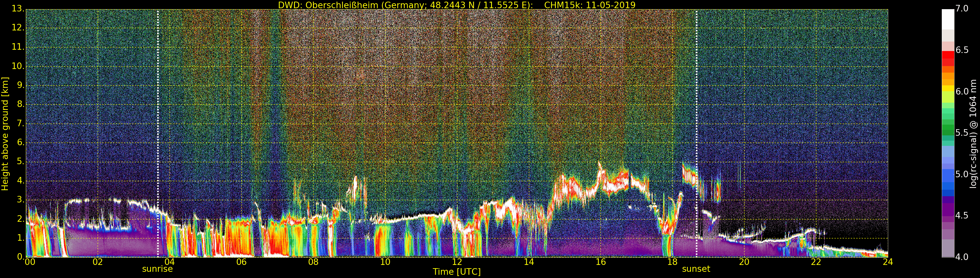
Task: Click the colorbar '6.5' tick value
Action: [x=962, y=50]
